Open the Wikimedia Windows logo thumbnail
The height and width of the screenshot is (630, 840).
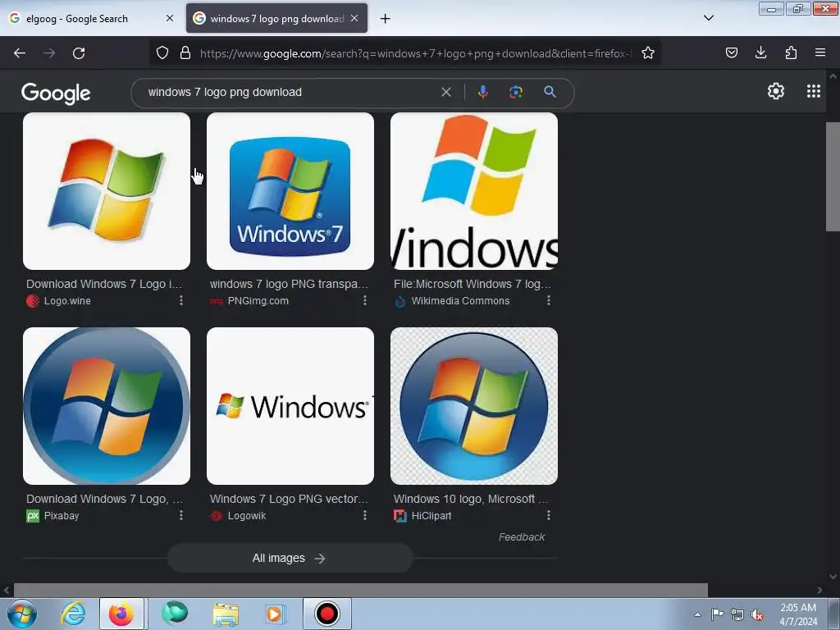pyautogui.click(x=474, y=191)
